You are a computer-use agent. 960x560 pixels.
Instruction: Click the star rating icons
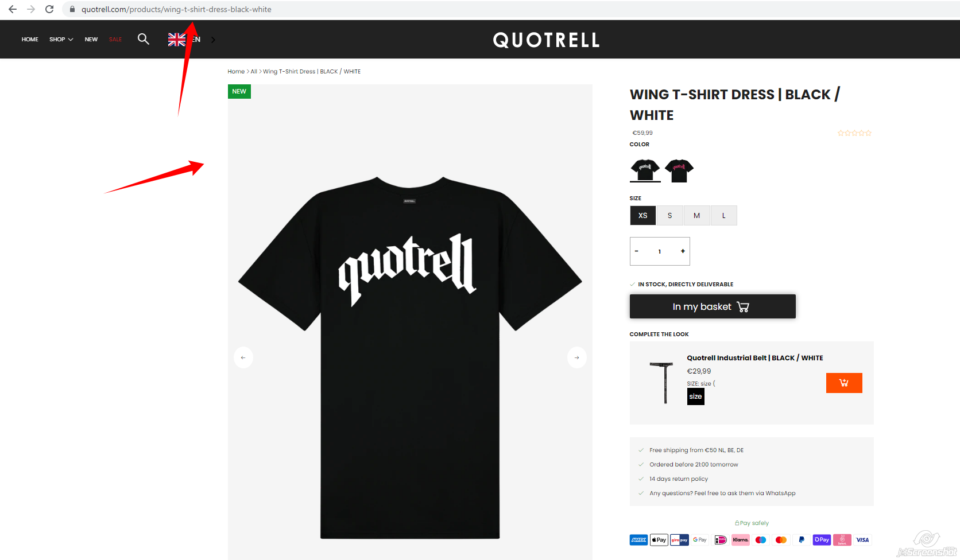(x=854, y=133)
